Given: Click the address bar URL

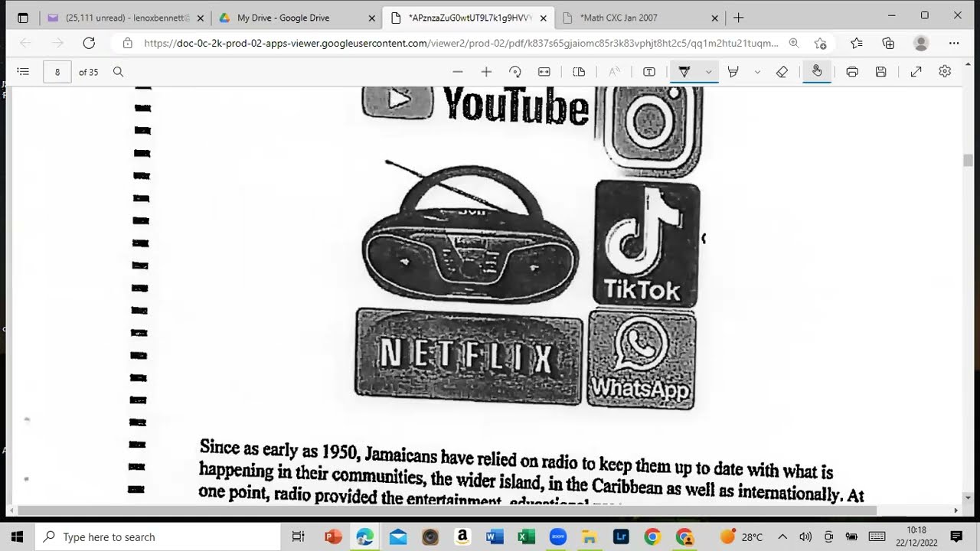Looking at the screenshot, I should point(461,44).
